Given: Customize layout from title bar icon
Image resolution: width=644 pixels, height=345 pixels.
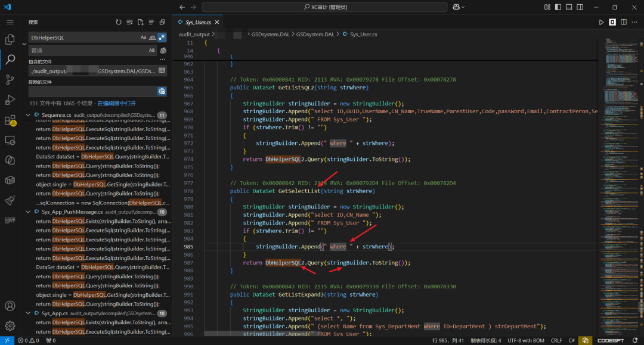Looking at the screenshot, I should coord(547,7).
